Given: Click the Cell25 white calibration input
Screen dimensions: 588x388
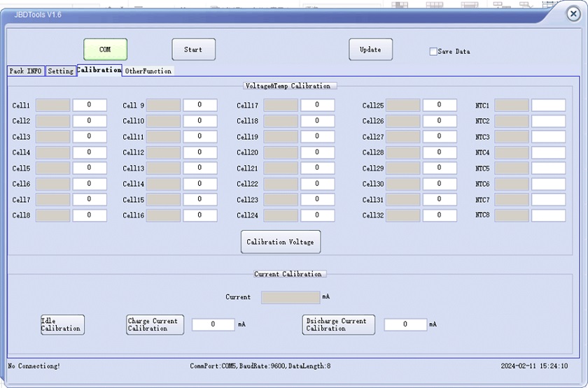Looking at the screenshot, I should click(440, 105).
